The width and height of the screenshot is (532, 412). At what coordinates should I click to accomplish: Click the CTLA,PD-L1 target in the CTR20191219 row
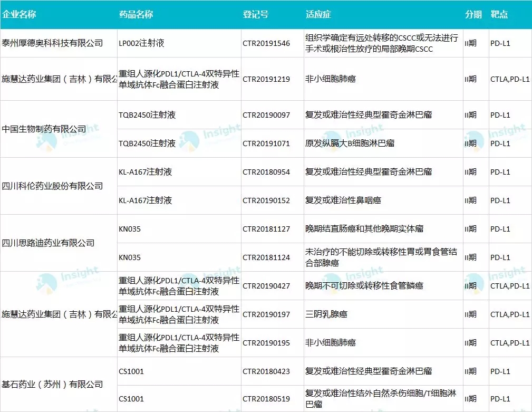tap(510, 80)
